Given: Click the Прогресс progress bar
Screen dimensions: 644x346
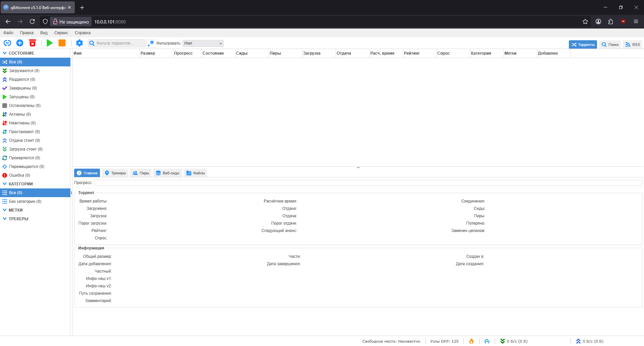Looking at the screenshot, I should click(368, 183).
